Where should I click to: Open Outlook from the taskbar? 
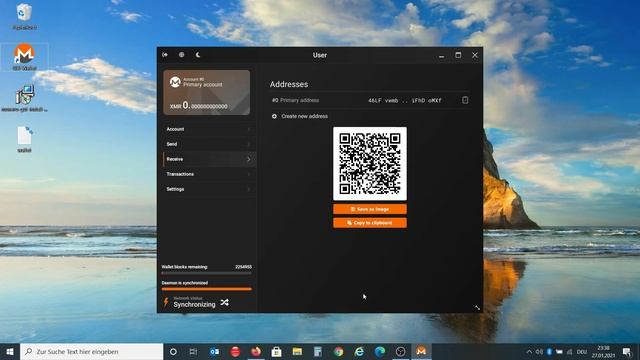(x=214, y=351)
